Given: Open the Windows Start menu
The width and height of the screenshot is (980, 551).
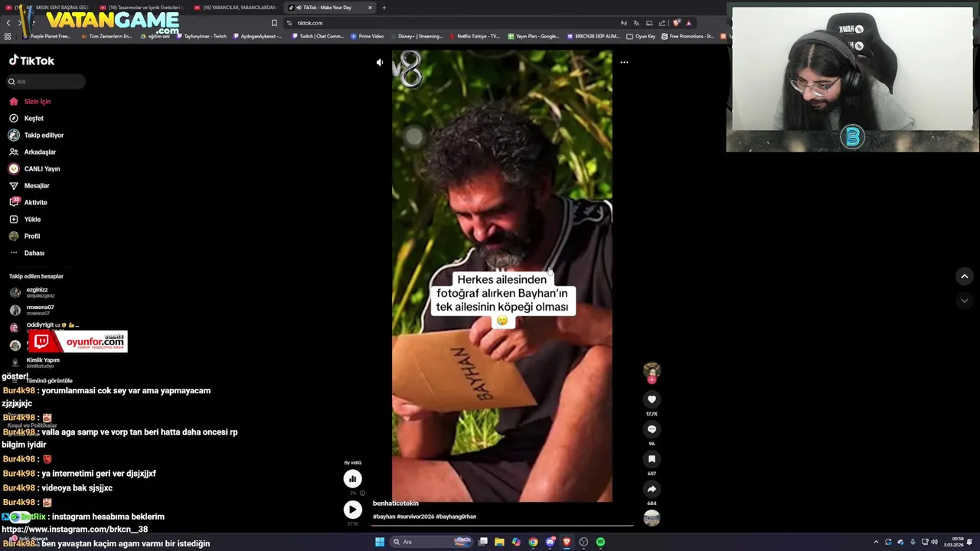Looking at the screenshot, I should click(379, 542).
